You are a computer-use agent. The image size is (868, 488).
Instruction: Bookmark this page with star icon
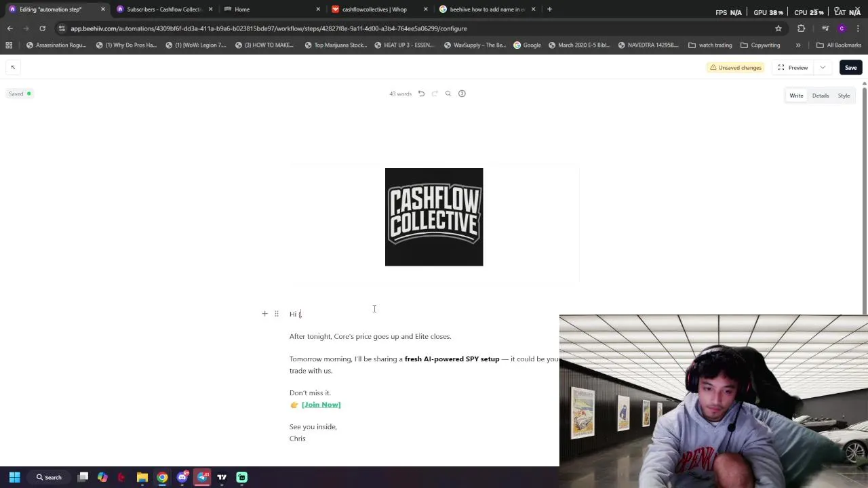(x=778, y=28)
